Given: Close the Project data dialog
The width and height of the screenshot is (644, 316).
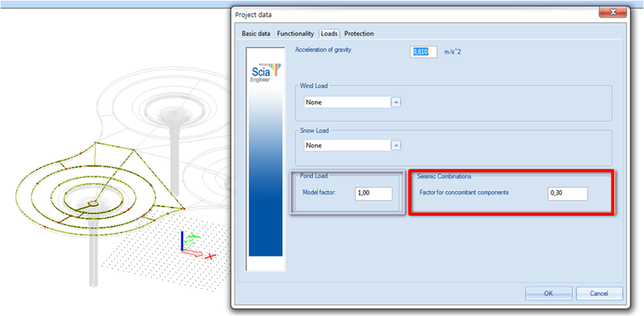Looking at the screenshot, I should point(613,12).
